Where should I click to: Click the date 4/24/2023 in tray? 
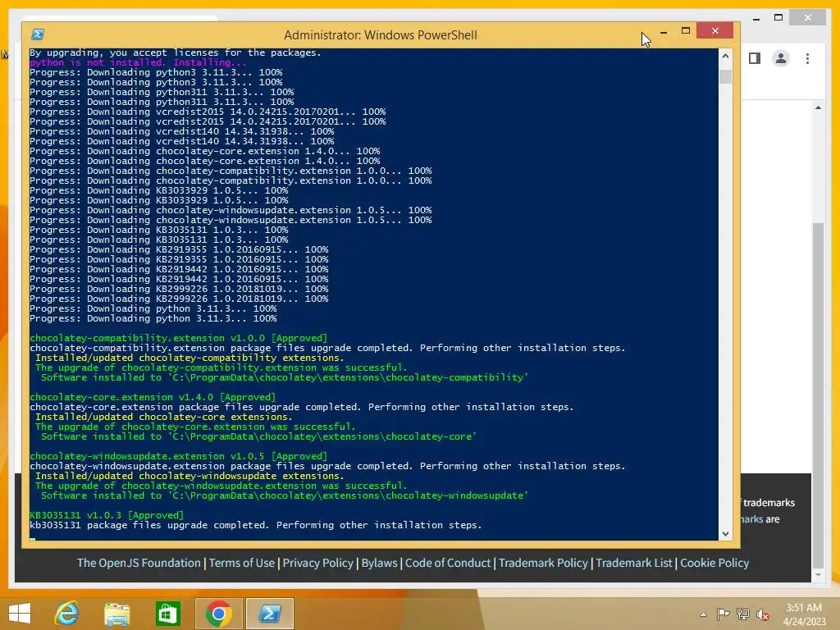point(805,622)
